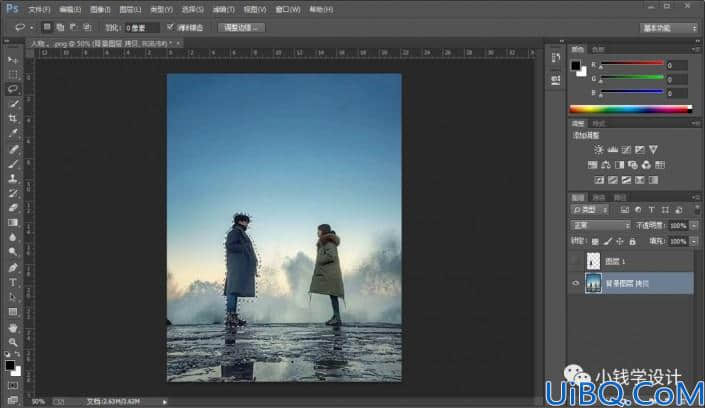Open the 帮助(H) menu
Image resolution: width=705 pixels, height=408 pixels.
(x=321, y=9)
